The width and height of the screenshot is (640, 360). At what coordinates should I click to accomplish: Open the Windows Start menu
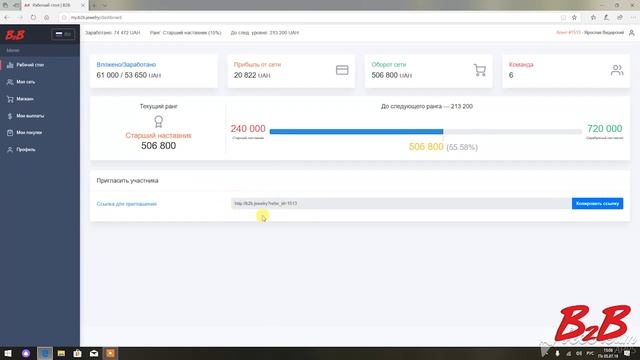pyautogui.click(x=8, y=353)
